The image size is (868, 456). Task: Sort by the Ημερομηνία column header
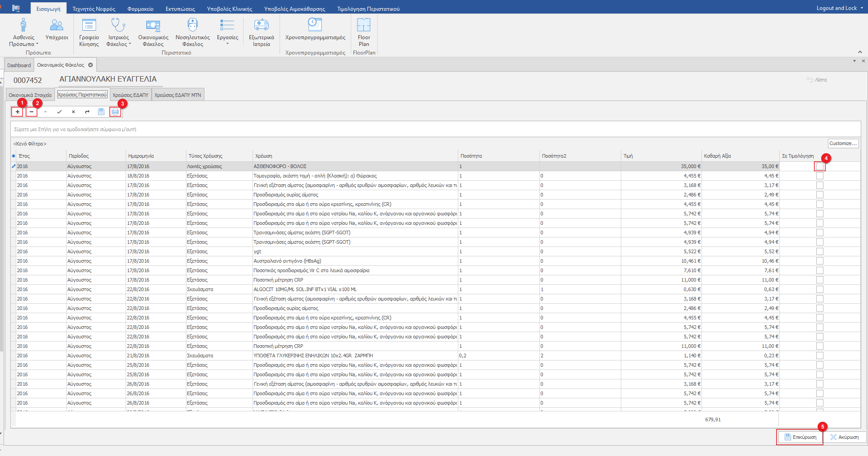point(141,156)
